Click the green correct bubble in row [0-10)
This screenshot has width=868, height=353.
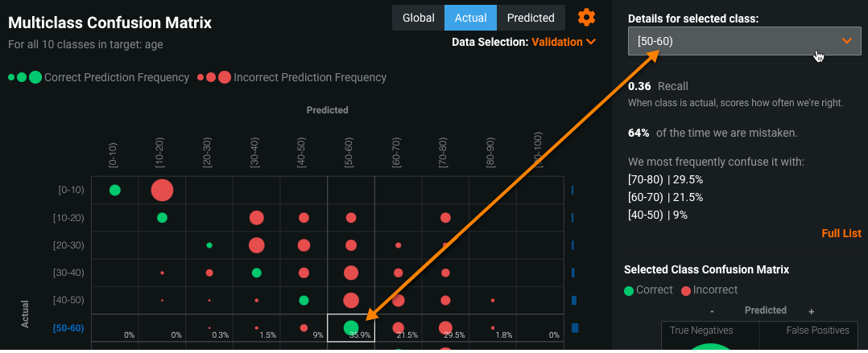115,191
